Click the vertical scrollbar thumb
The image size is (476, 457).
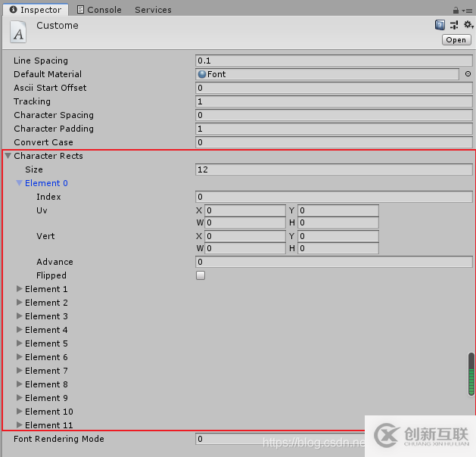[471, 374]
